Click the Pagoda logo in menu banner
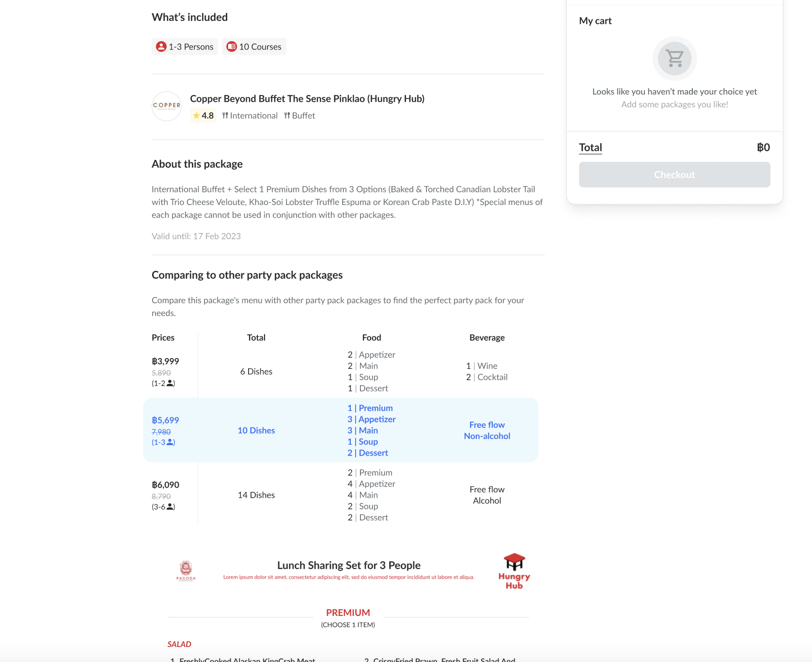The image size is (812, 662). [186, 570]
